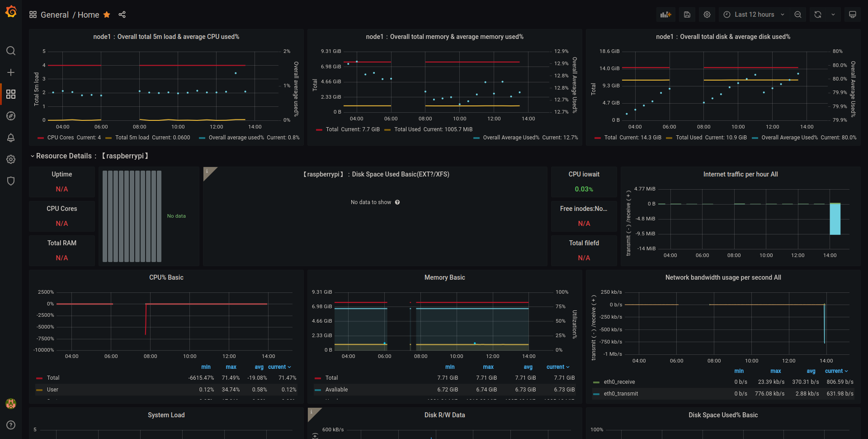Click the cyan bar in Internet traffic chart
Screen dimensions: 868x439
(835, 219)
